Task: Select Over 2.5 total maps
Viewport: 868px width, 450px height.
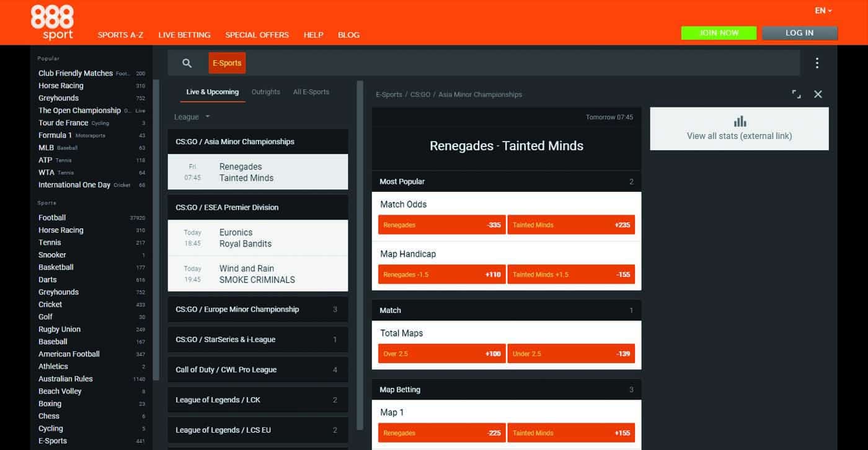Action: pos(441,354)
